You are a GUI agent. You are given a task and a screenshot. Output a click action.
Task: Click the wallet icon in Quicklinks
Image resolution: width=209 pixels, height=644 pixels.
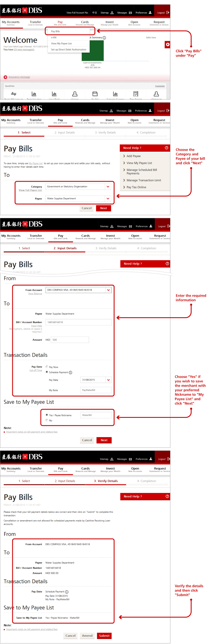click(x=95, y=94)
